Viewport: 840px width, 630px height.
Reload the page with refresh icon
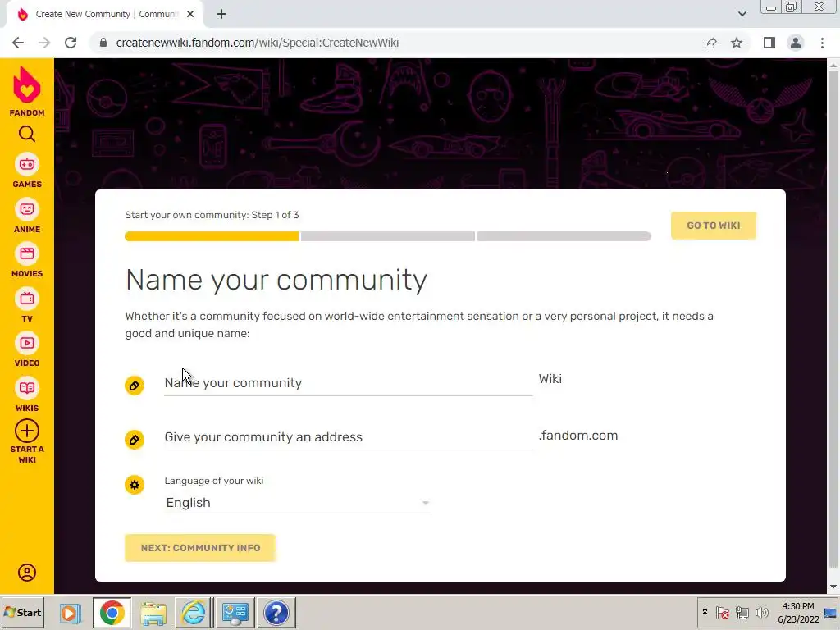click(x=71, y=43)
